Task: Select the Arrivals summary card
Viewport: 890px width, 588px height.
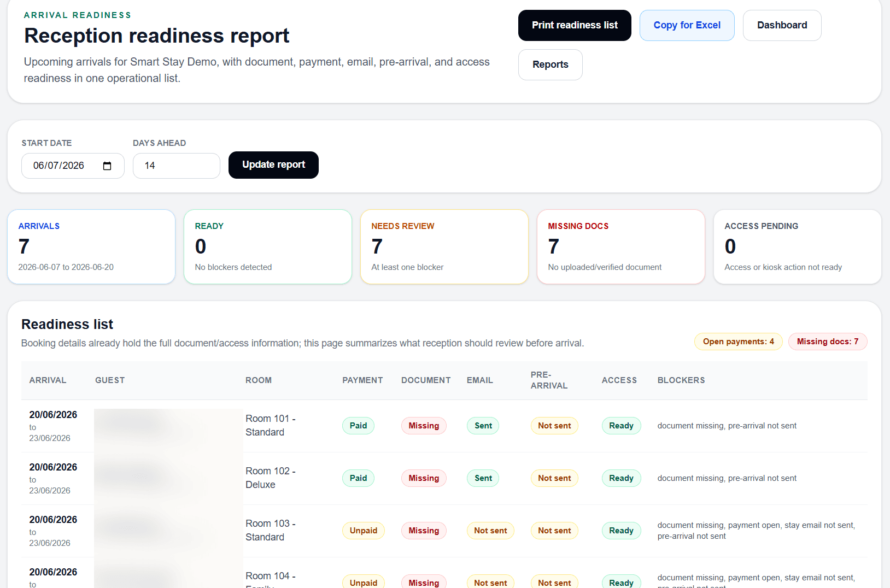Action: pyautogui.click(x=91, y=247)
